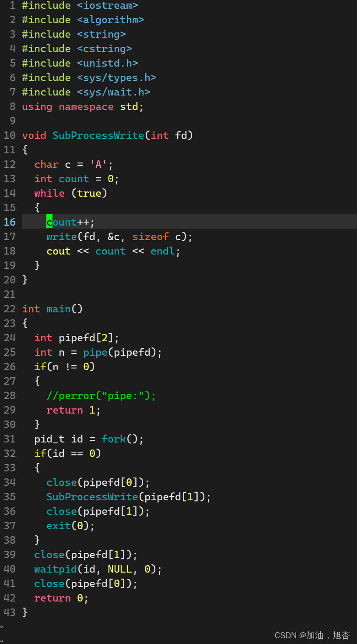Screen dimensions: 357x644
Task: Click the 'pid_t id = fork();' line
Action: pos(89,439)
